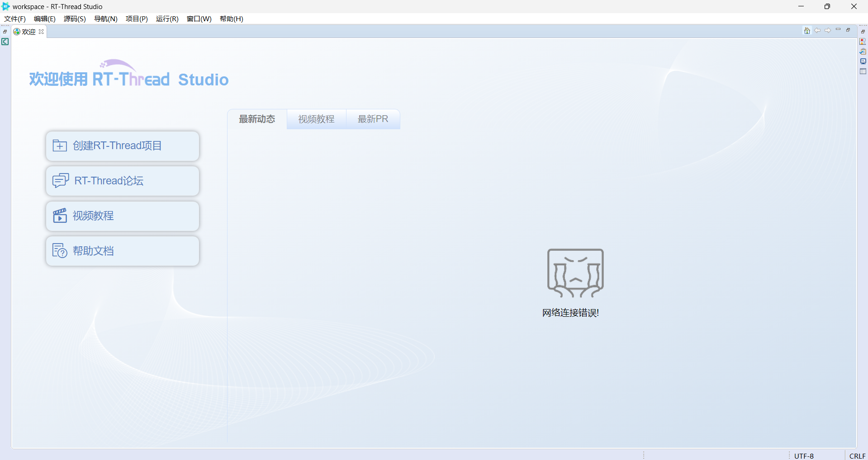Click the RT-Thread Studio app icon in title bar

click(6, 6)
